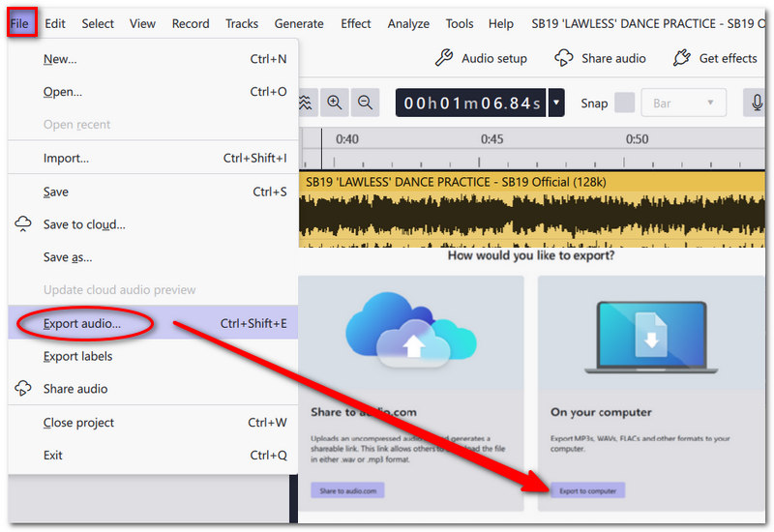Click the 0:50 mark on timeline ruler
Image resolution: width=774 pixels, height=532 pixels.
click(637, 139)
